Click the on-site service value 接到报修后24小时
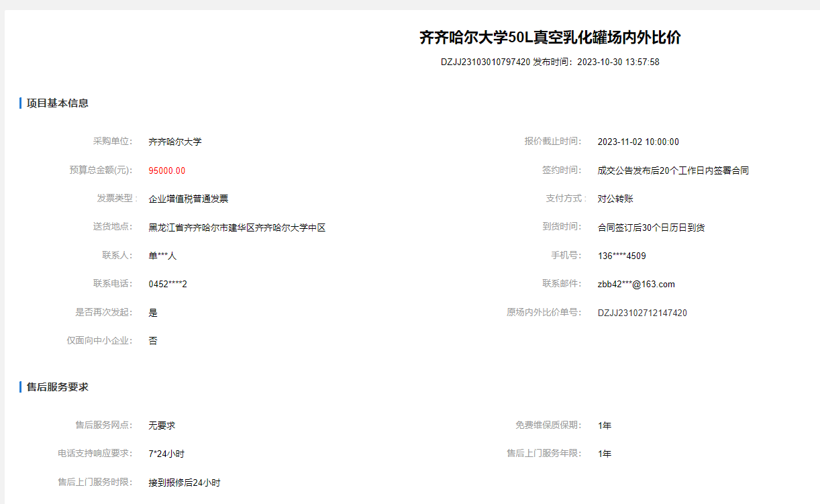The height and width of the screenshot is (504, 820). 185,483
